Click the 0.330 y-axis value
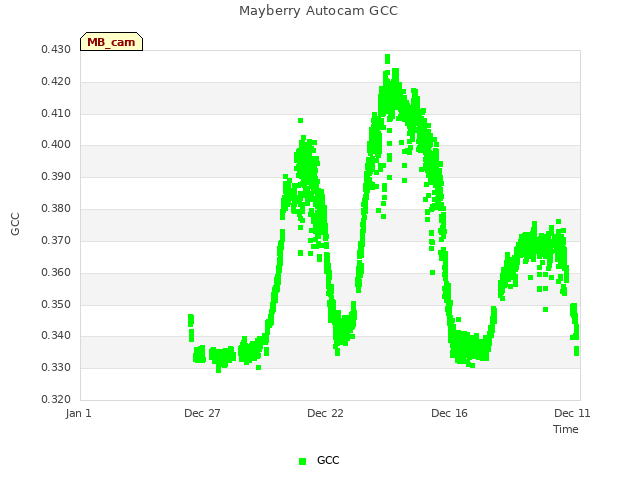640x480 pixels. (x=56, y=367)
